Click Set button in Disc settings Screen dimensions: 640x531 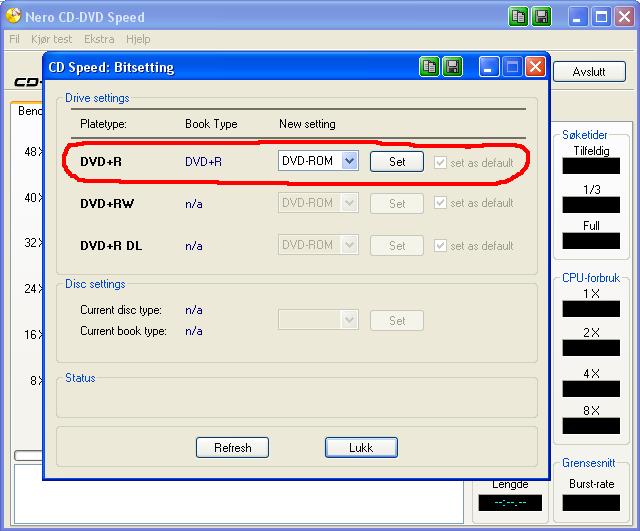pos(397,320)
